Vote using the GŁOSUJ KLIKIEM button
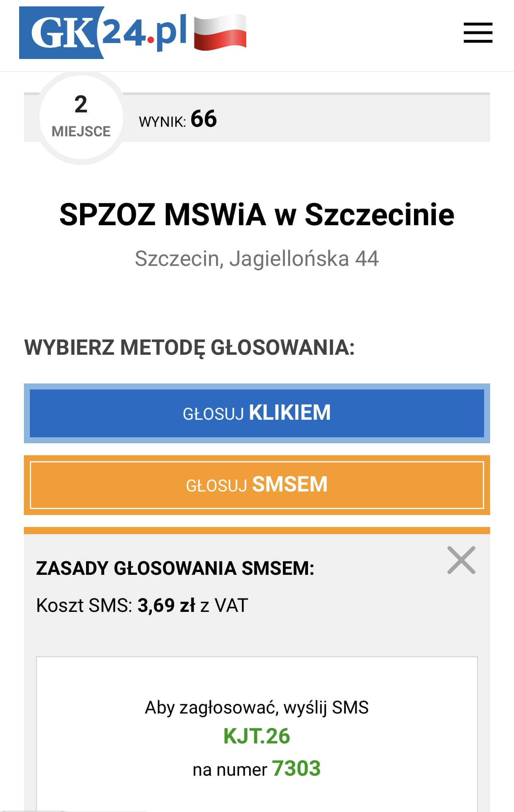Image resolution: width=514 pixels, height=812 pixels. (x=257, y=413)
